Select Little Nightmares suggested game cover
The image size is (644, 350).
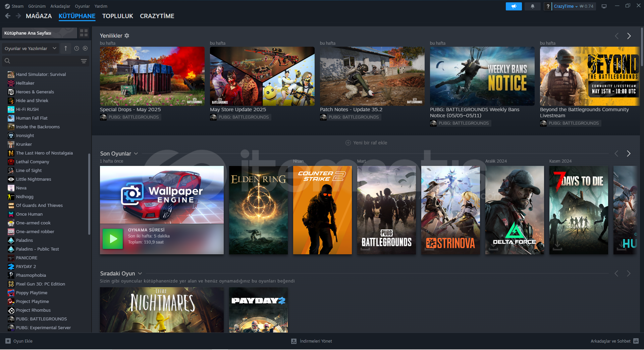tap(162, 310)
